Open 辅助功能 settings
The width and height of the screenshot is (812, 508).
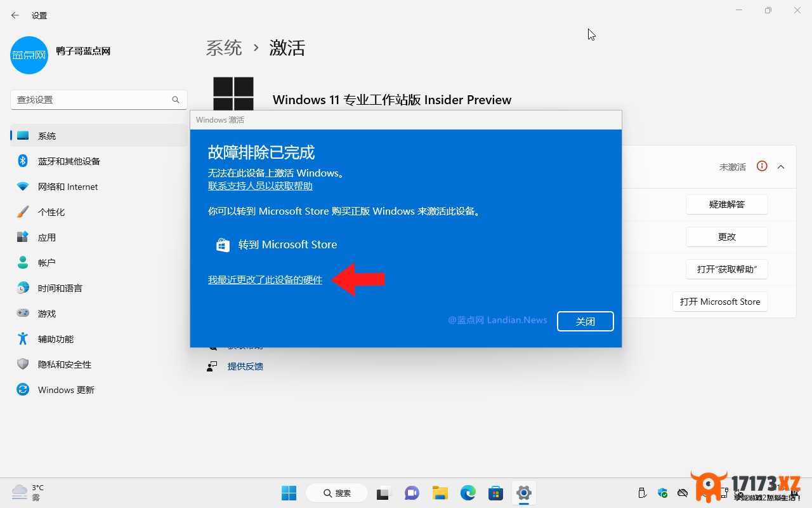point(99,339)
